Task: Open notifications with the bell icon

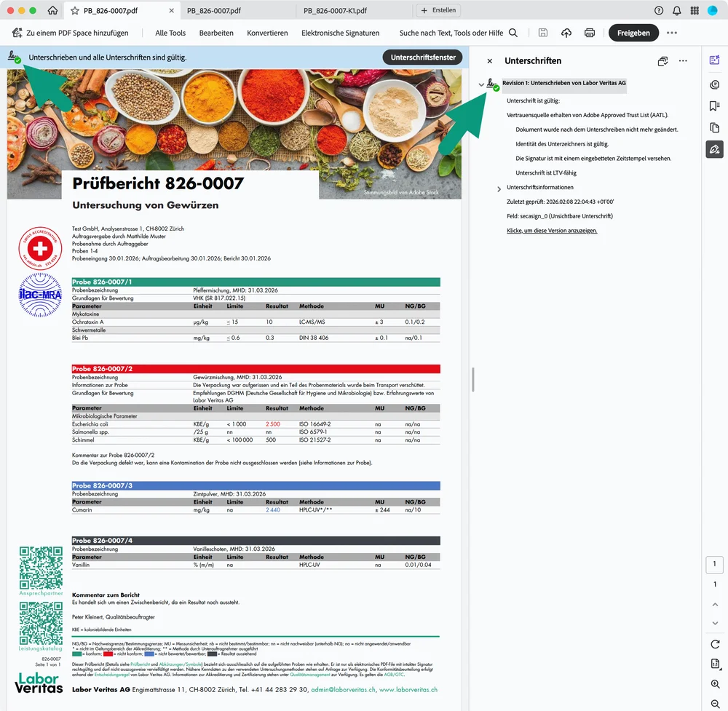Action: click(x=677, y=11)
